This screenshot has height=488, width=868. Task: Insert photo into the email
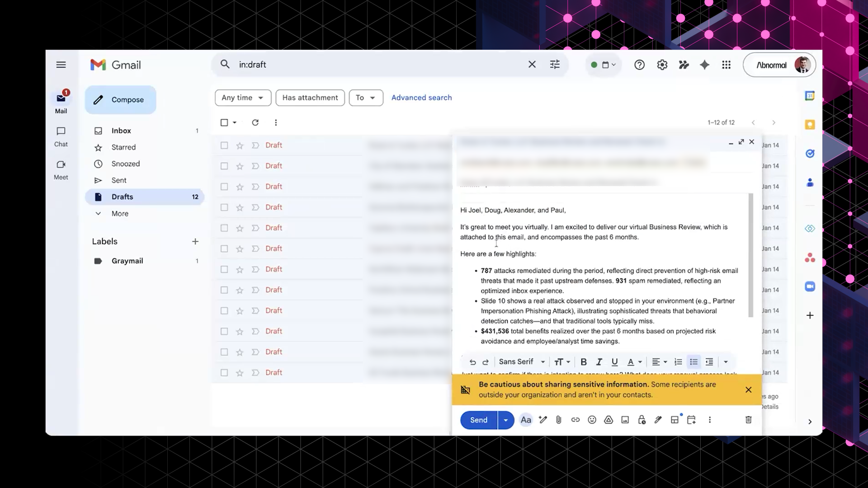pyautogui.click(x=625, y=420)
